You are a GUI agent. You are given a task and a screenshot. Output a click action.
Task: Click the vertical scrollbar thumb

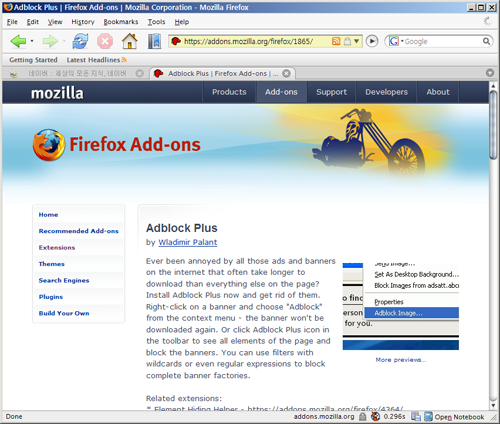[x=493, y=125]
